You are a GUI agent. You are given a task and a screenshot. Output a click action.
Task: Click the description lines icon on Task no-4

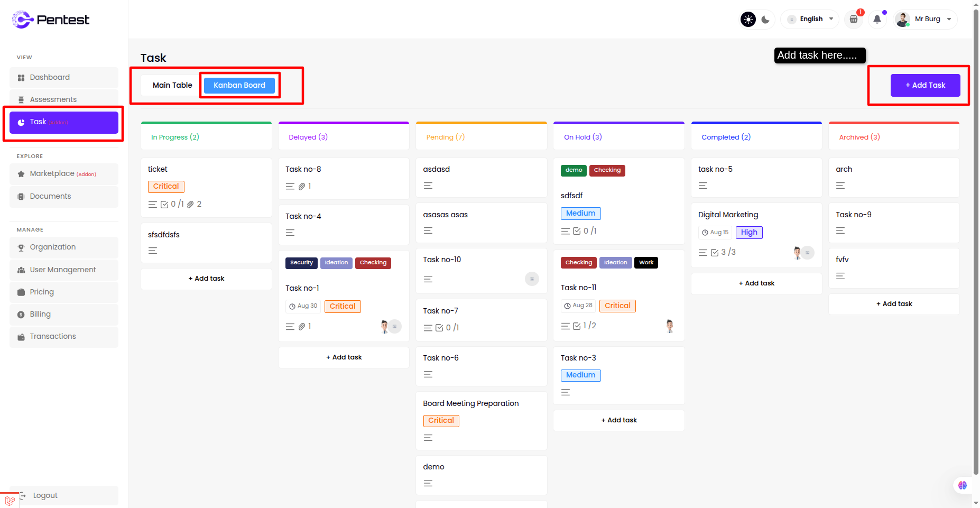point(290,233)
